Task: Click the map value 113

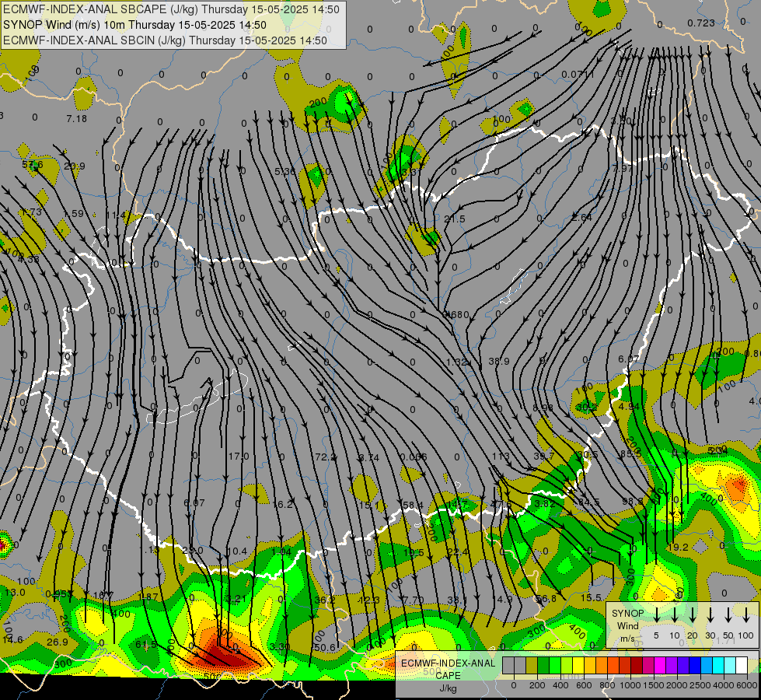Action: 501,456
